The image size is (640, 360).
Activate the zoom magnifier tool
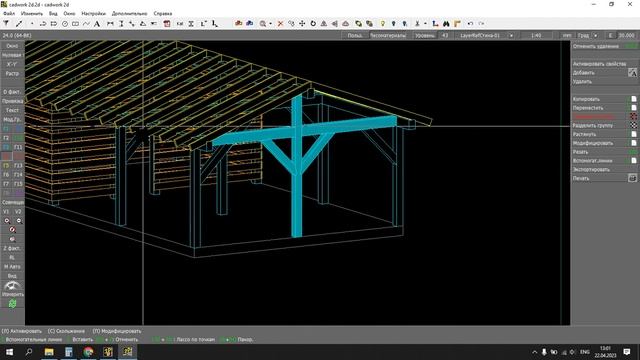tap(263, 24)
